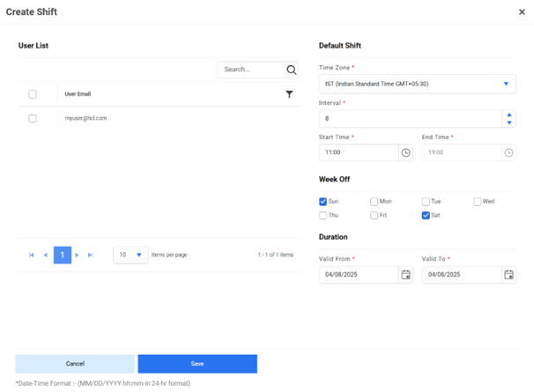Select the myuser@hcl.com checkbox
534x392 pixels.
pos(33,118)
